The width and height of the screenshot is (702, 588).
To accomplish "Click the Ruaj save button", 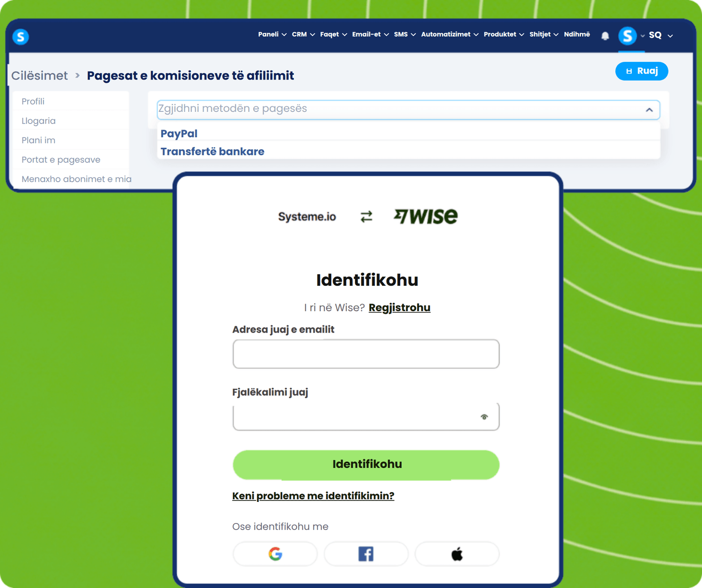I will pos(642,71).
